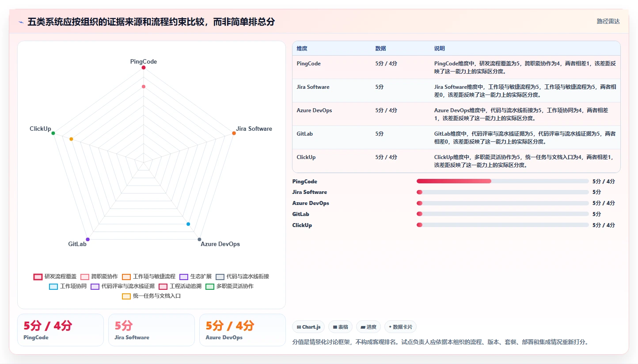This screenshot has width=638, height=364.
Task: Click the lightning icon beside the title
Action: point(21,22)
